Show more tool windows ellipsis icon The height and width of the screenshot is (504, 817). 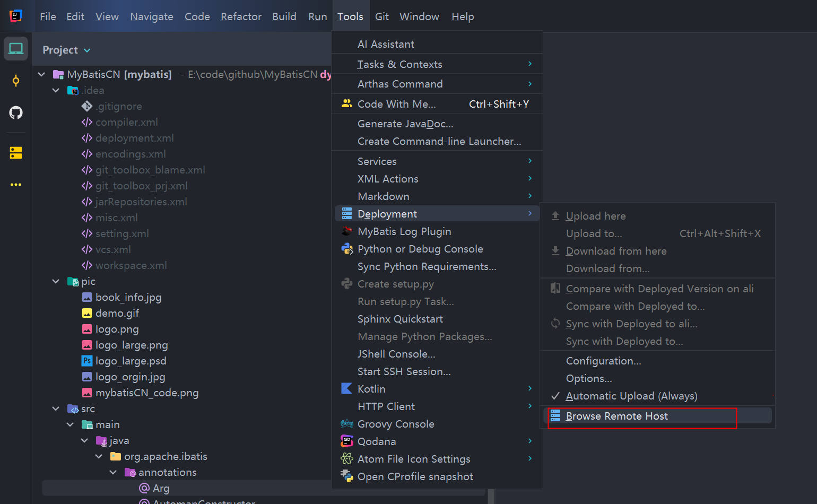[x=16, y=185]
